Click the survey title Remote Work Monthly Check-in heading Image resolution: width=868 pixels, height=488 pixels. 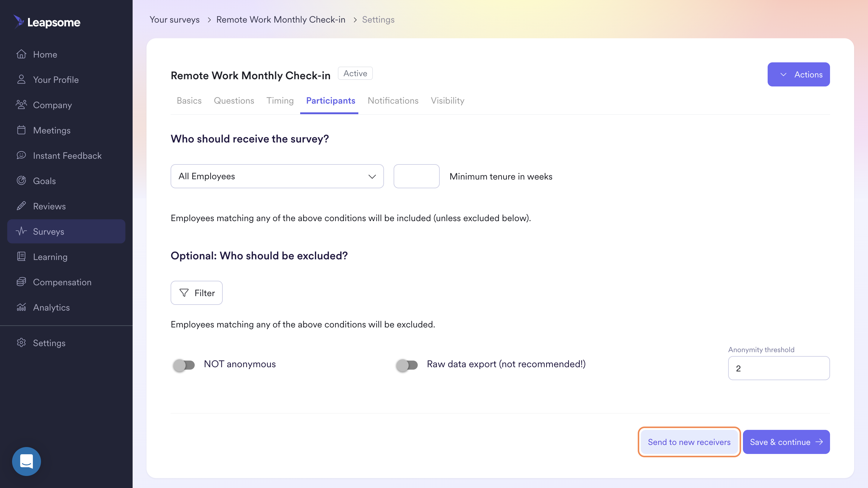tap(250, 75)
